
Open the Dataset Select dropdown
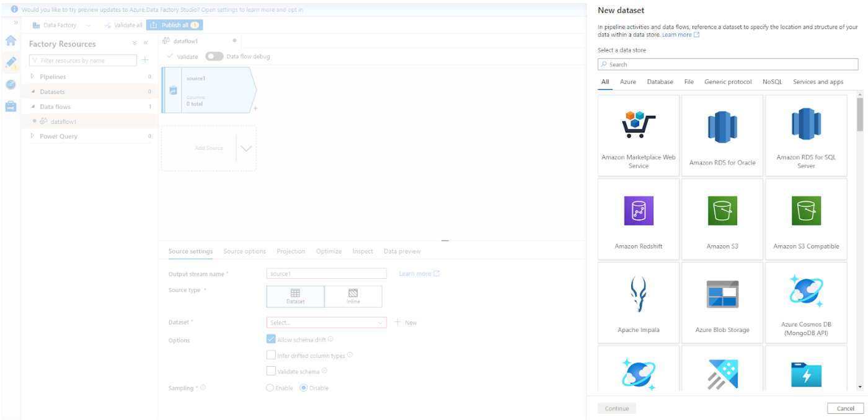(327, 322)
